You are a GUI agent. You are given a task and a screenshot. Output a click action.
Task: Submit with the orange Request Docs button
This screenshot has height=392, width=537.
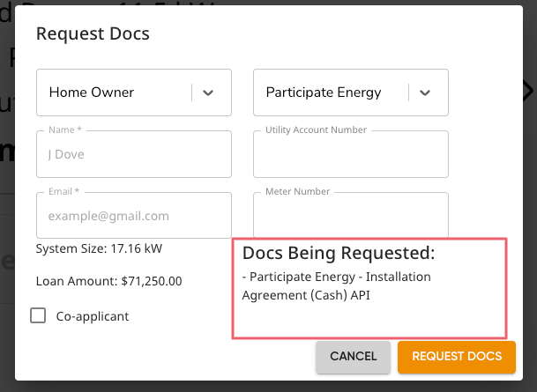click(456, 357)
